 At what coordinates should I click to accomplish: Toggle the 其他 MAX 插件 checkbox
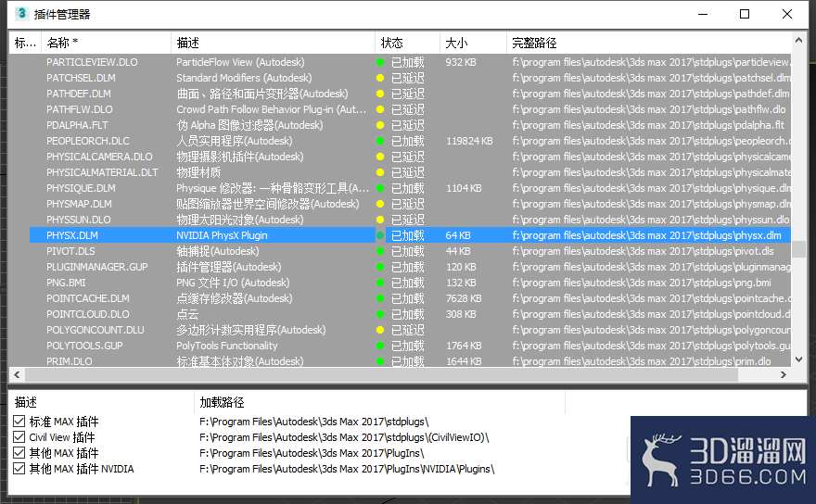(x=19, y=452)
